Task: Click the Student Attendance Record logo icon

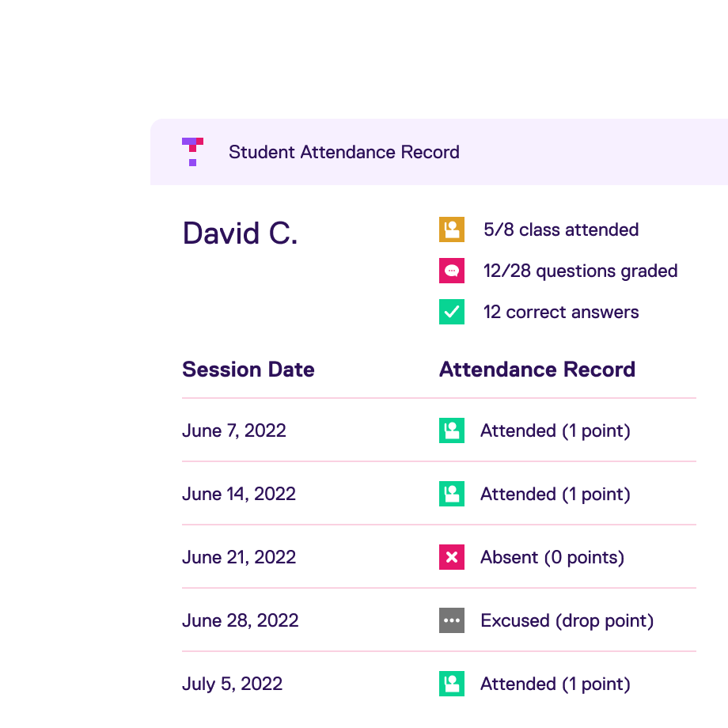Action: pyautogui.click(x=192, y=152)
